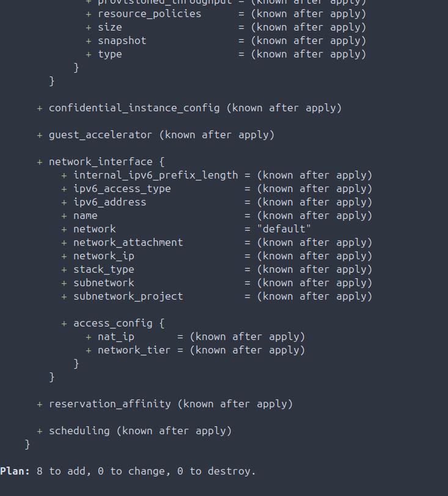448x496 pixels.
Task: Click the resource_policies attribute name
Action: click(149, 13)
